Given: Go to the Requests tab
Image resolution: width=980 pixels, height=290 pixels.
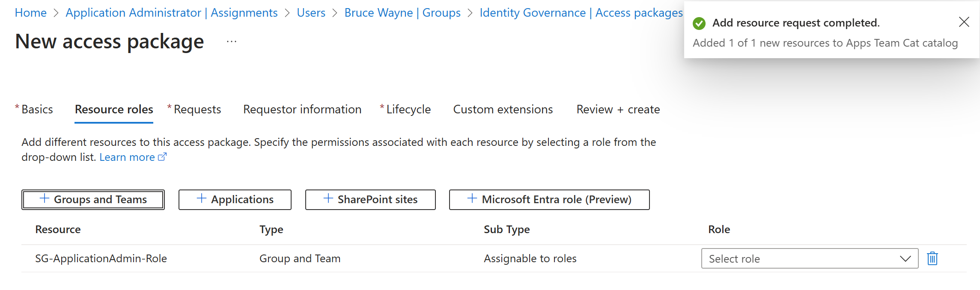Looking at the screenshot, I should click(197, 109).
